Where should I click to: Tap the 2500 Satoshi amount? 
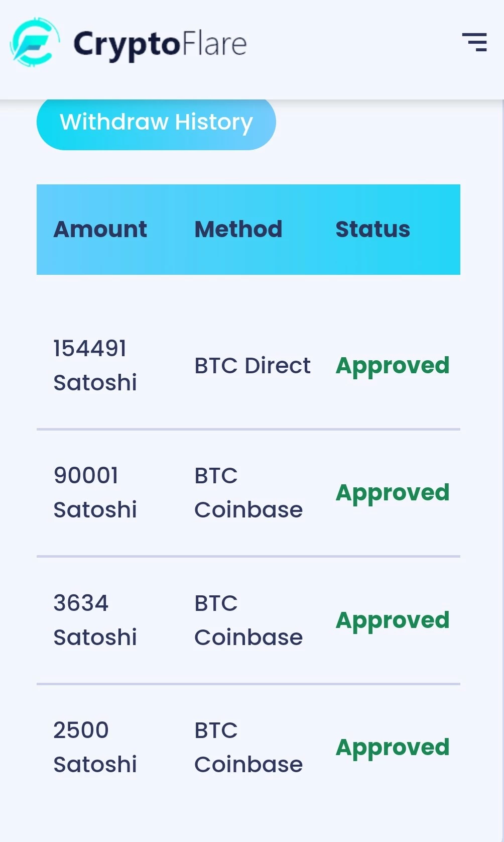[x=95, y=747]
